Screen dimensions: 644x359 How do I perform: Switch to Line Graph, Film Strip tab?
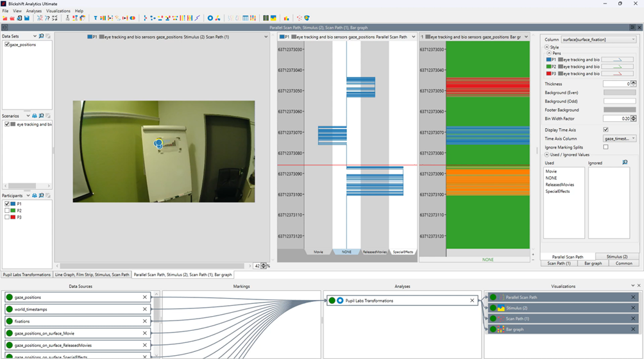[92, 274]
